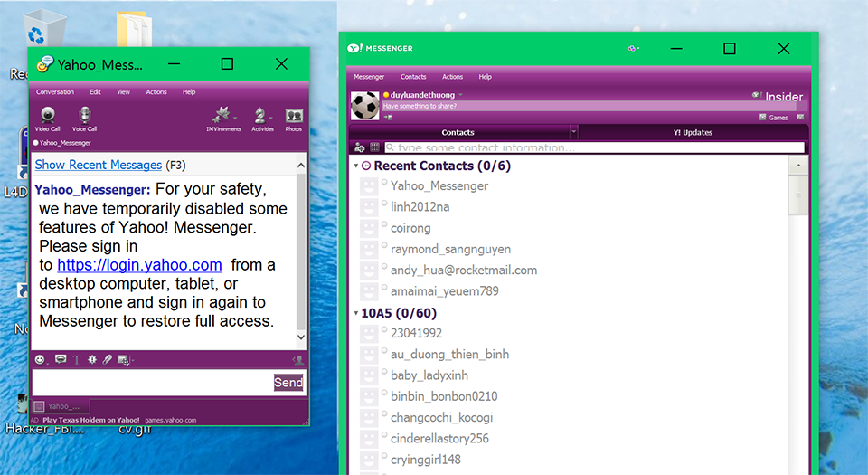Select contact raymond_sangnguyen
Image resolution: width=868 pixels, height=475 pixels.
point(450,249)
